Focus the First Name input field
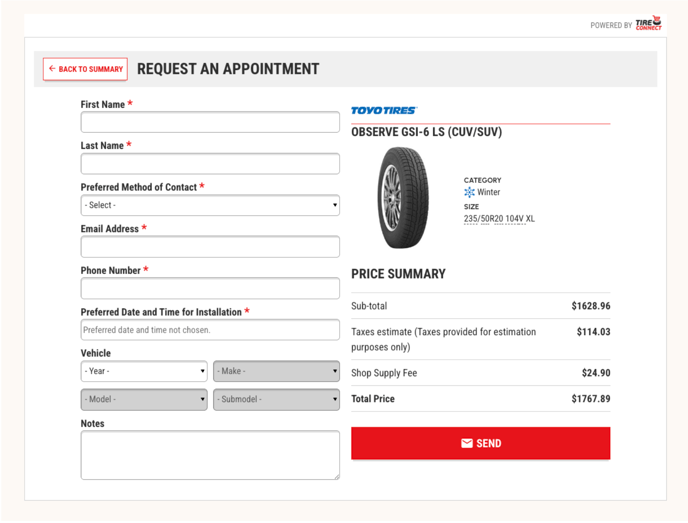 (210, 122)
